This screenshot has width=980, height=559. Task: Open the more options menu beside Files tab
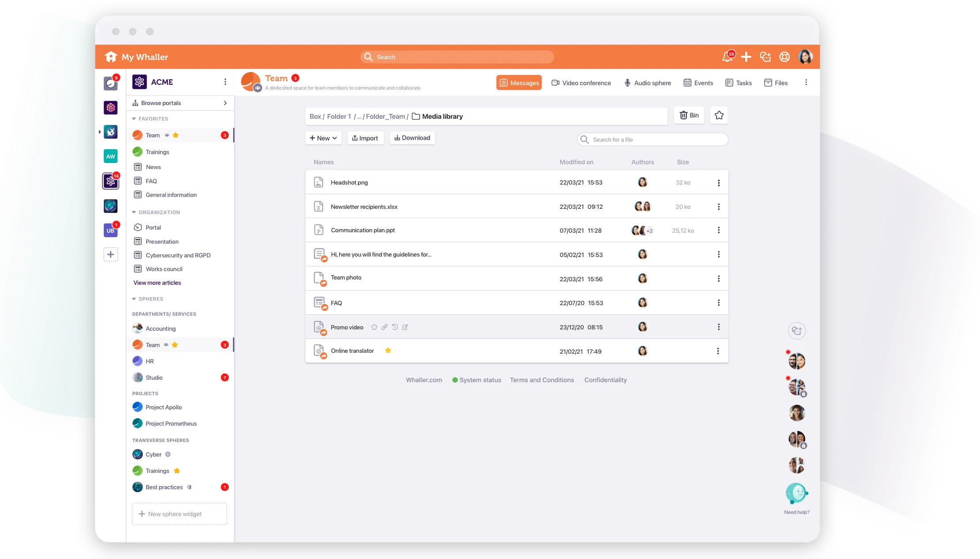pos(806,82)
